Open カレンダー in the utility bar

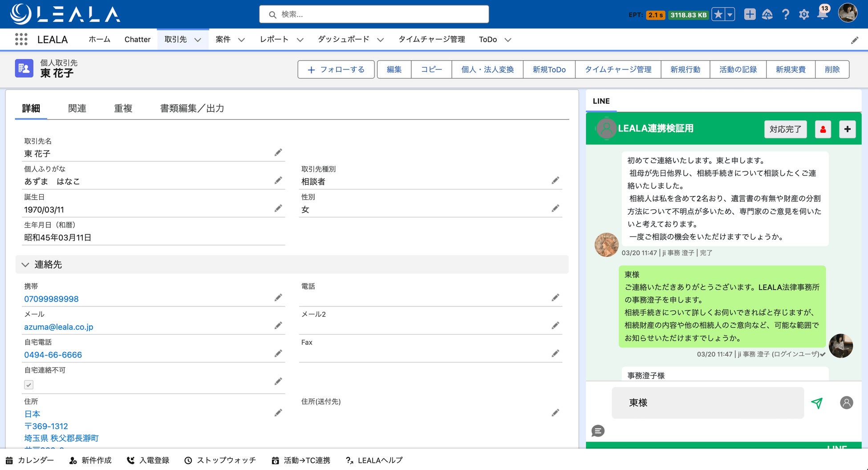(30, 460)
